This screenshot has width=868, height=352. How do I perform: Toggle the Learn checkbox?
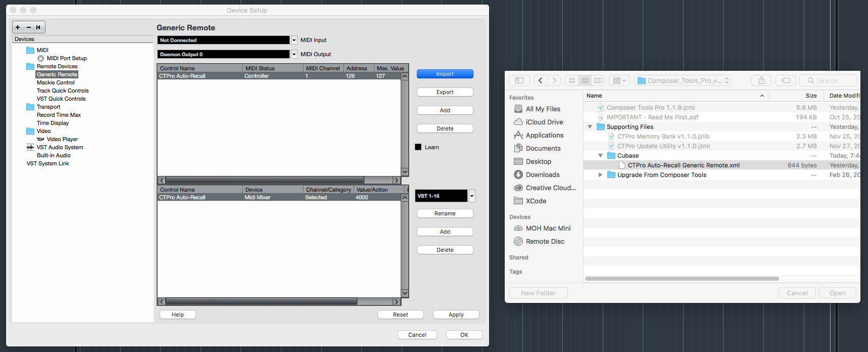418,147
